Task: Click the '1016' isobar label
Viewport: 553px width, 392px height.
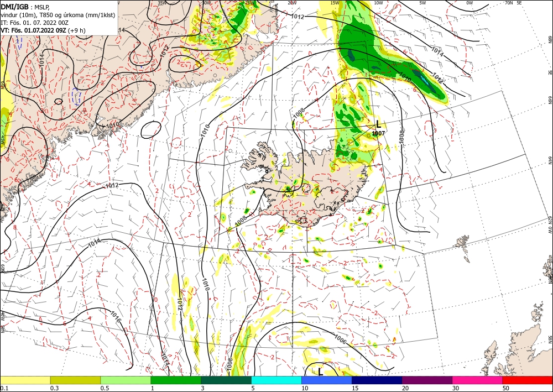Action: [x=116, y=316]
